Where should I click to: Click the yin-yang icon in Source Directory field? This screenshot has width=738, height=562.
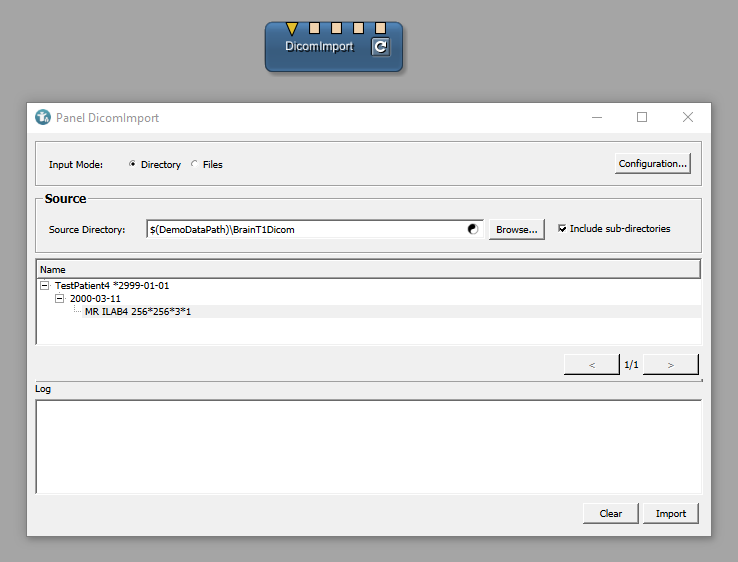pos(473,229)
